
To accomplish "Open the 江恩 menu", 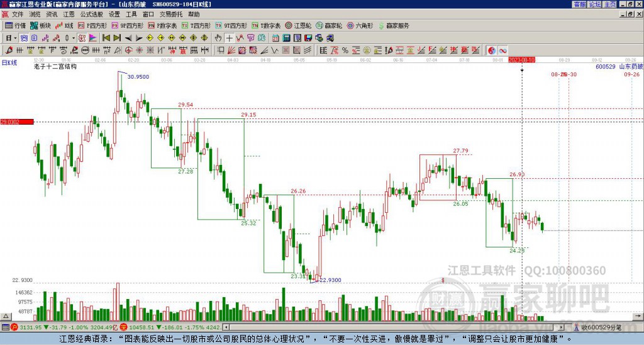I will click(69, 14).
